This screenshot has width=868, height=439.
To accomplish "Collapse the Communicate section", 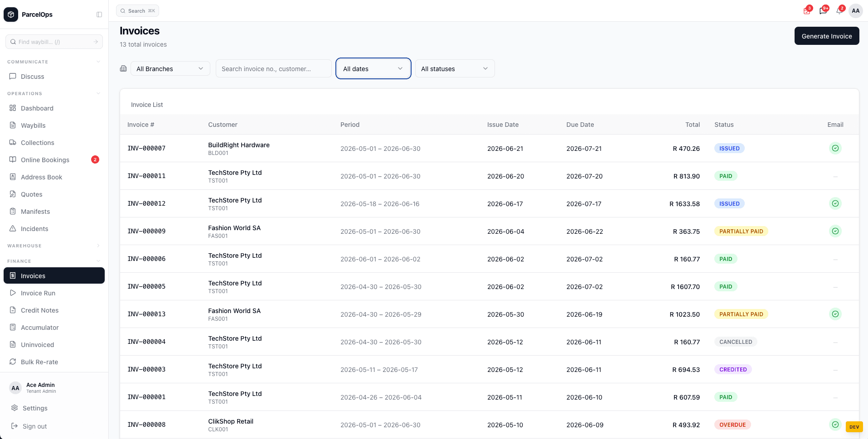I will (98, 62).
